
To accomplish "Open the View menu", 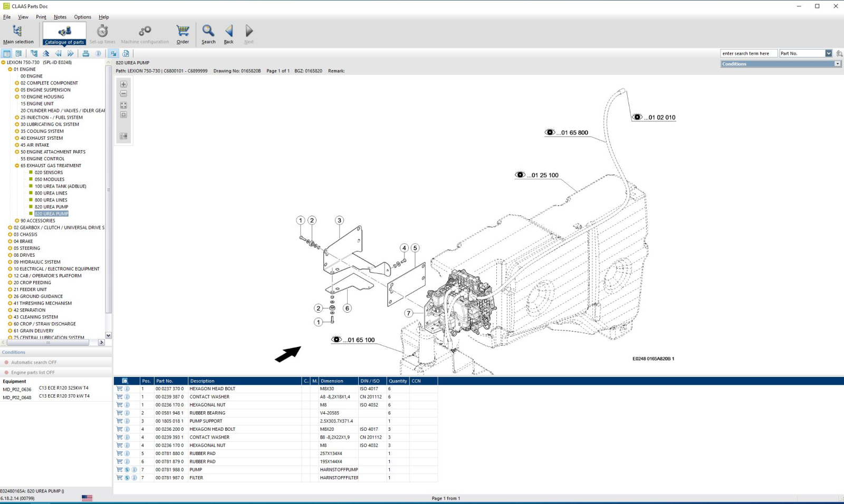I will tap(23, 17).
